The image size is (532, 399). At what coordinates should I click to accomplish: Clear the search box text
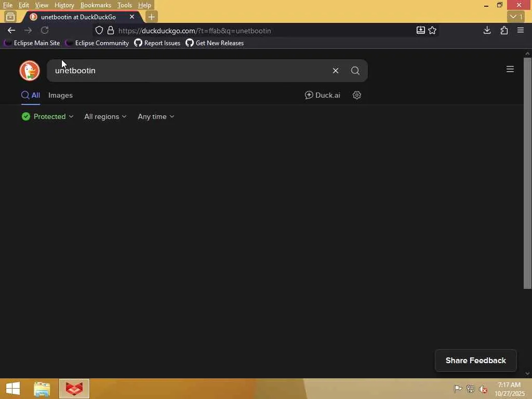pyautogui.click(x=336, y=71)
